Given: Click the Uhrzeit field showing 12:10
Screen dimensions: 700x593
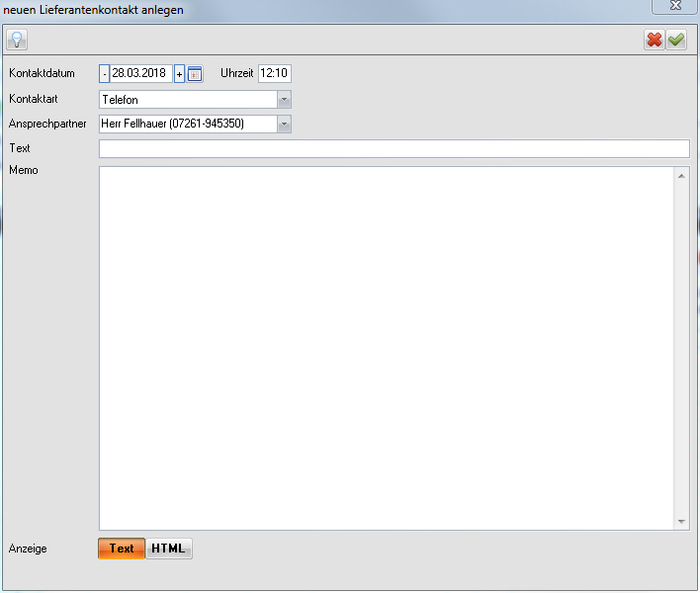Looking at the screenshot, I should pyautogui.click(x=274, y=74).
